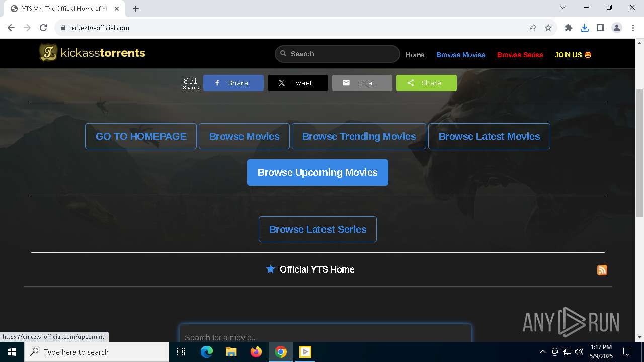Open Browse Latest Series
The width and height of the screenshot is (644, 362).
pyautogui.click(x=317, y=229)
